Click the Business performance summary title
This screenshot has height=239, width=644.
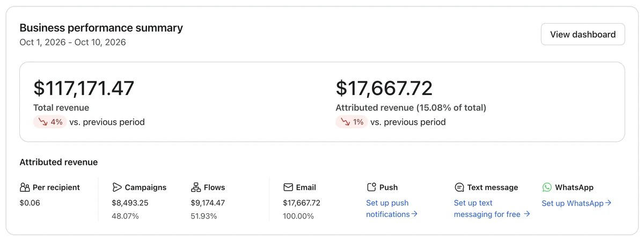101,28
